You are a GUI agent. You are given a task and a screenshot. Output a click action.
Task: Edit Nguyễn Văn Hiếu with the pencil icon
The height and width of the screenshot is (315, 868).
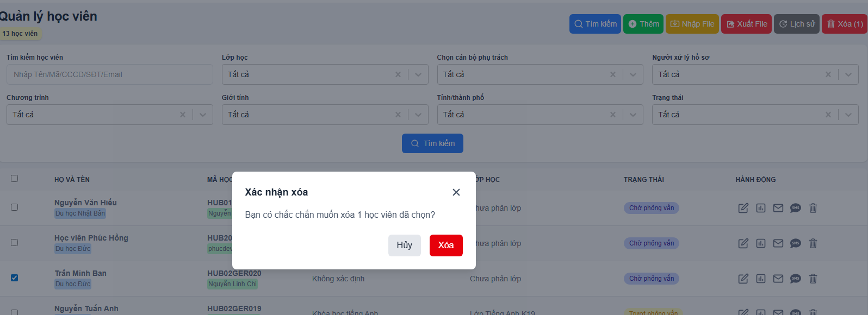743,208
